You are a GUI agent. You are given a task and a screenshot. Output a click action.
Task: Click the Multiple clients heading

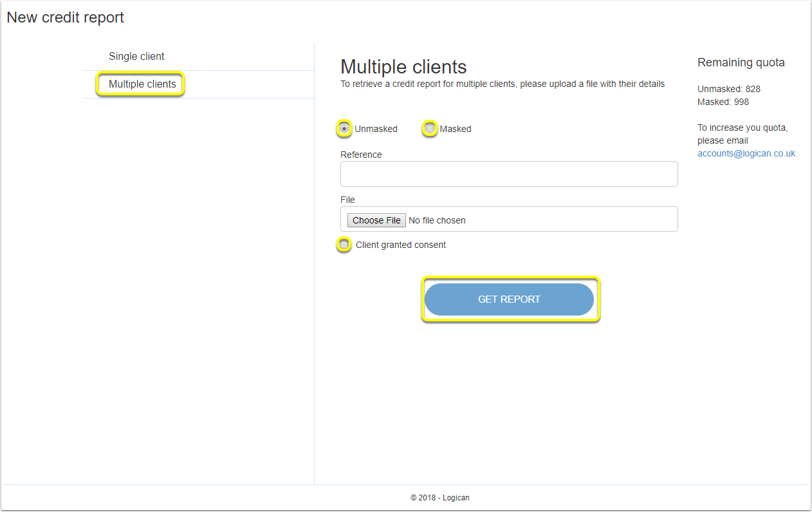click(x=403, y=67)
